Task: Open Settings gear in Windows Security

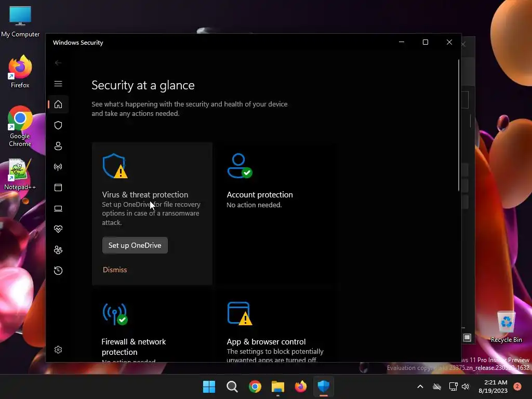Action: pyautogui.click(x=58, y=350)
